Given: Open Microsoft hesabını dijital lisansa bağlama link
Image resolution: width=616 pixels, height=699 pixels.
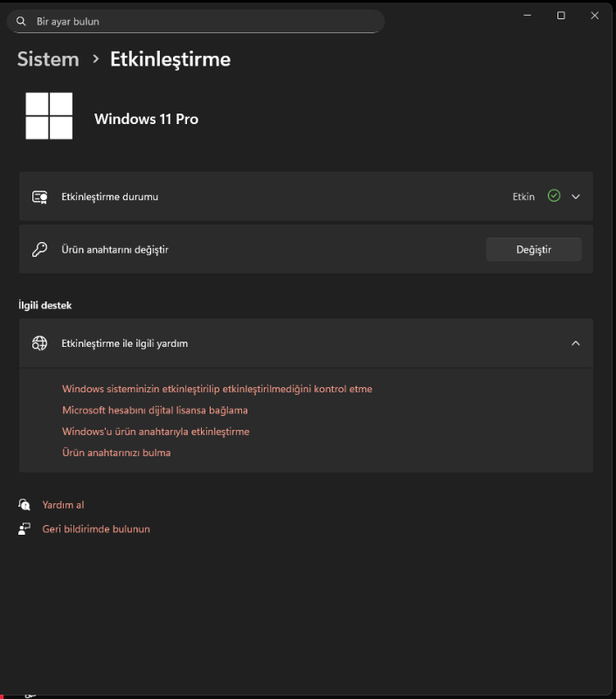Looking at the screenshot, I should pyautogui.click(x=155, y=410).
